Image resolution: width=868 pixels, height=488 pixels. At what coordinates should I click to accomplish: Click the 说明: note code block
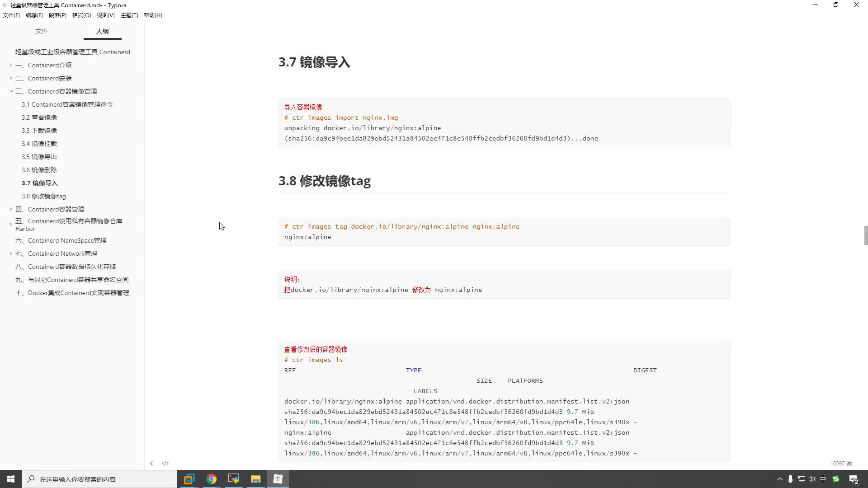504,285
